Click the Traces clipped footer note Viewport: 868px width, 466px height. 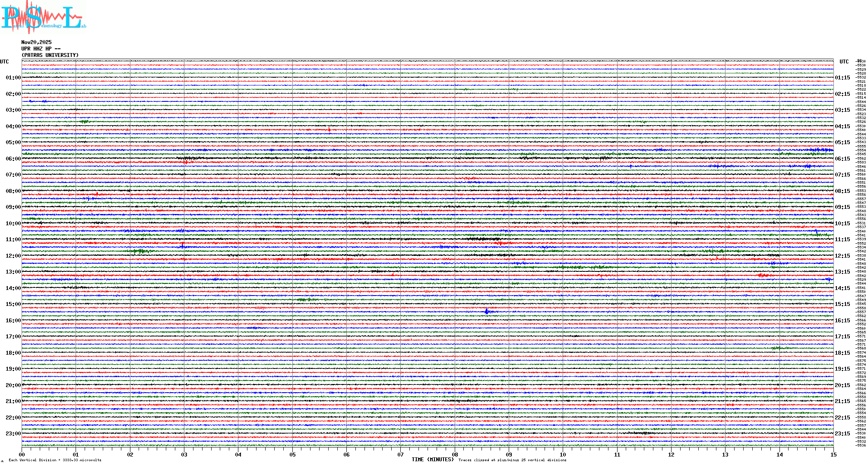[x=512, y=460]
